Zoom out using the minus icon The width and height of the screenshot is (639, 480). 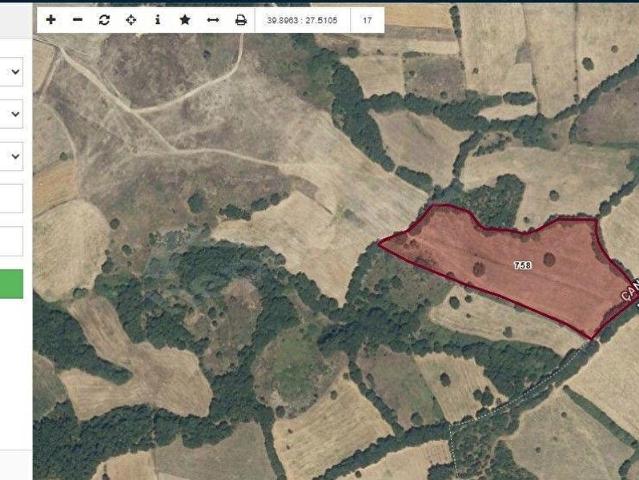[x=77, y=20]
